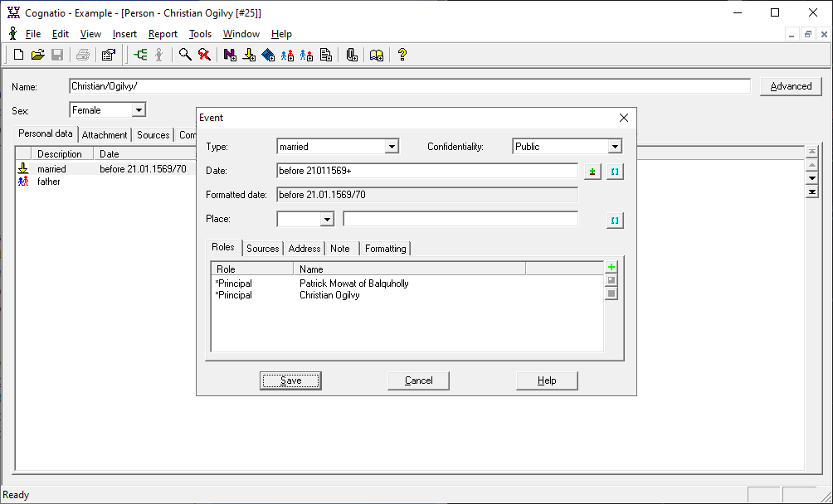The width and height of the screenshot is (833, 504).
Task: Move the selected row to top
Action: pos(811,153)
